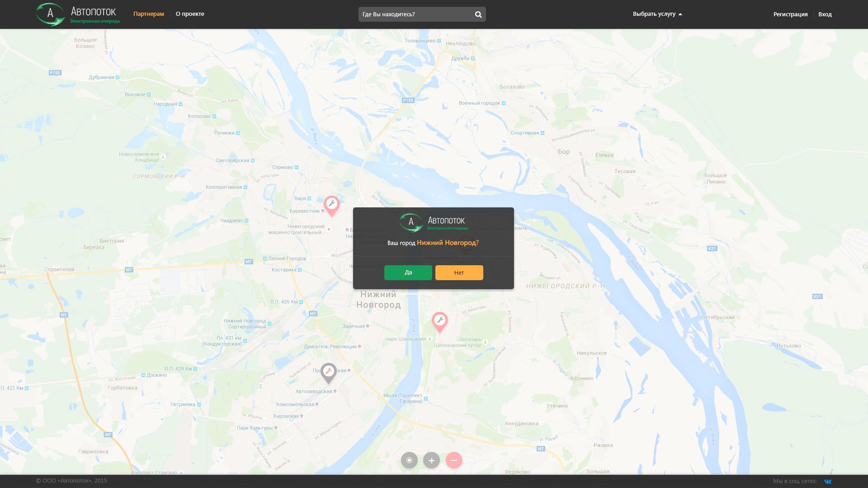Viewport: 868px width, 488px height.
Task: Click the wrench marker near Буревестник
Action: point(332,205)
